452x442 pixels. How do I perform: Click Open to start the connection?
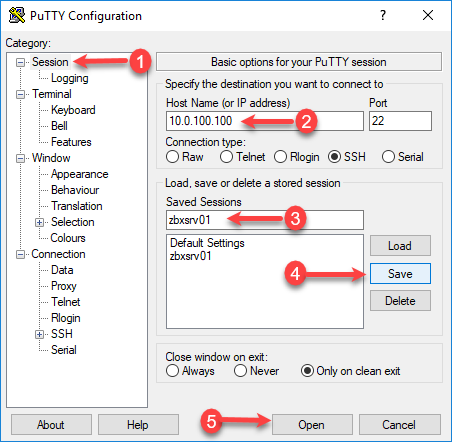coord(312,425)
